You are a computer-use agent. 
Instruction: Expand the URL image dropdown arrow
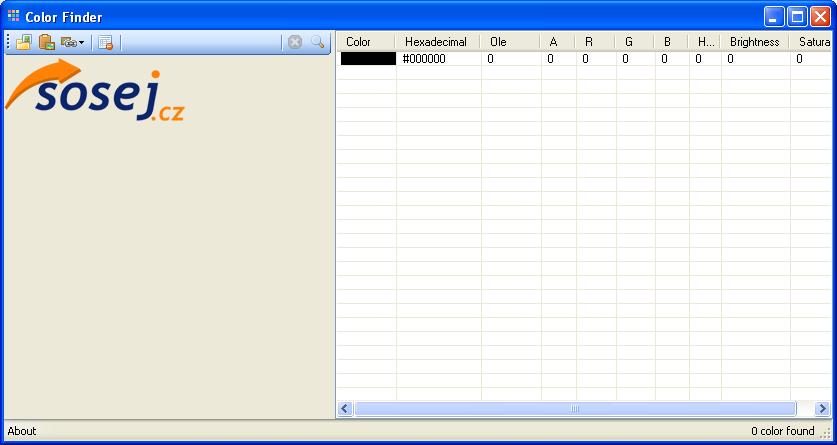tap(81, 42)
